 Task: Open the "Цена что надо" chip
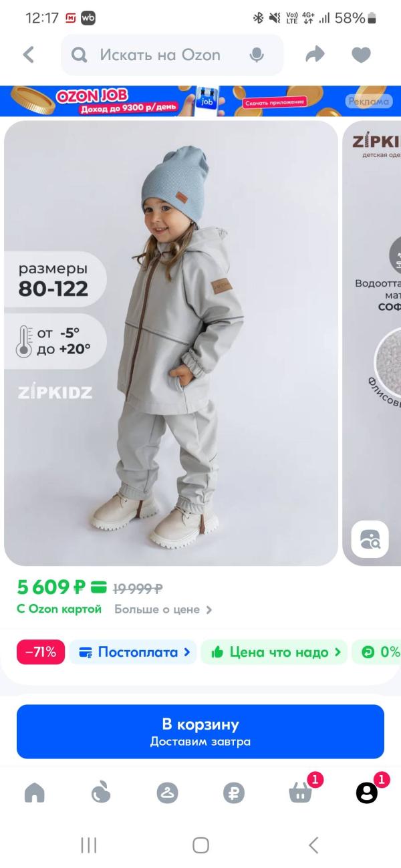pos(274,652)
